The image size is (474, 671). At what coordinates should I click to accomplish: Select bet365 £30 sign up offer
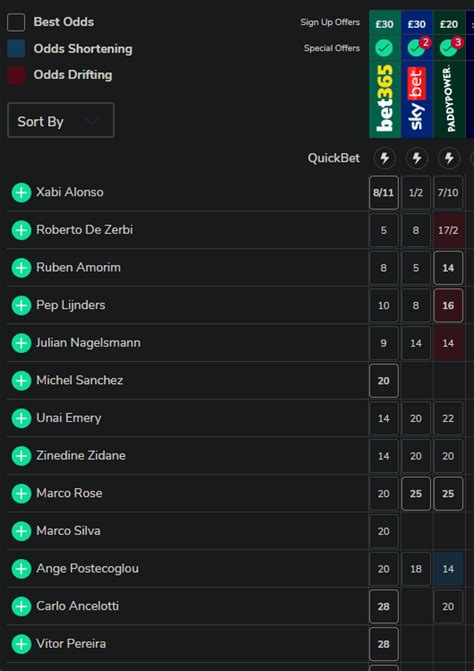(x=385, y=23)
